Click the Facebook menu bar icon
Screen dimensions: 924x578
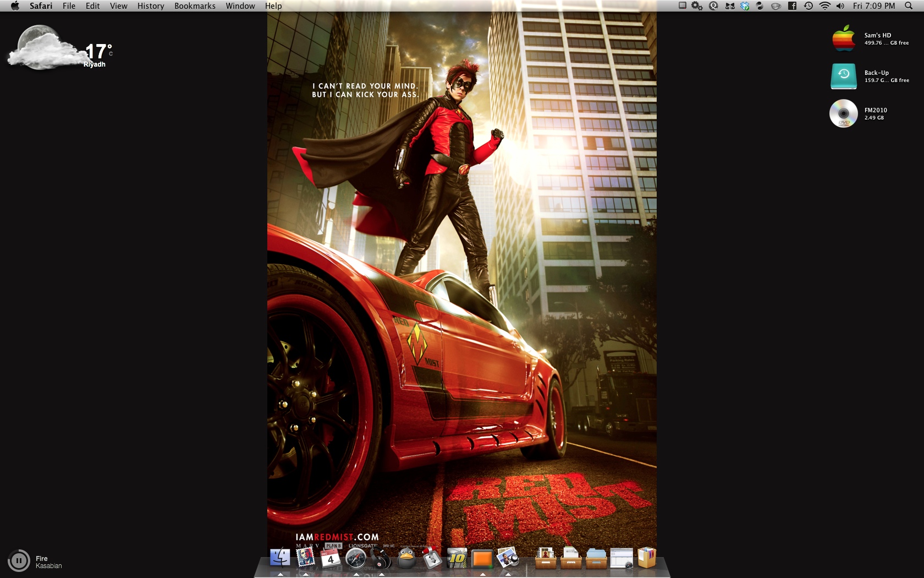pyautogui.click(x=793, y=6)
